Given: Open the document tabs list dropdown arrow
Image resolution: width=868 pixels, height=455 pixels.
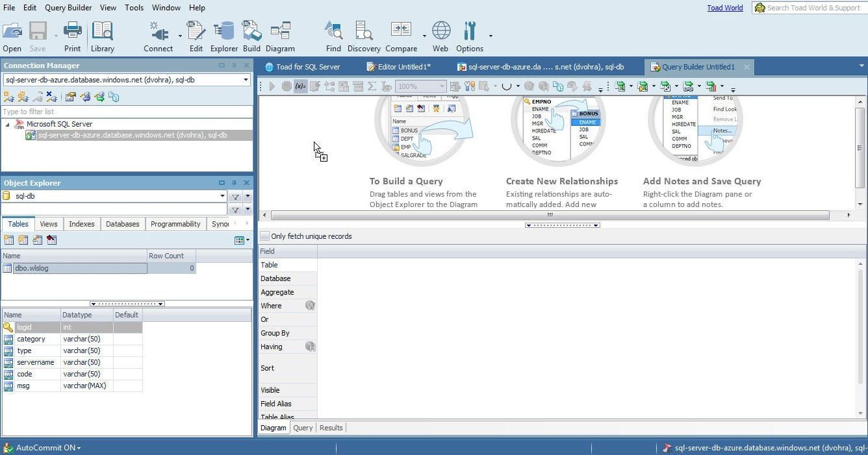Looking at the screenshot, I should click(862, 66).
